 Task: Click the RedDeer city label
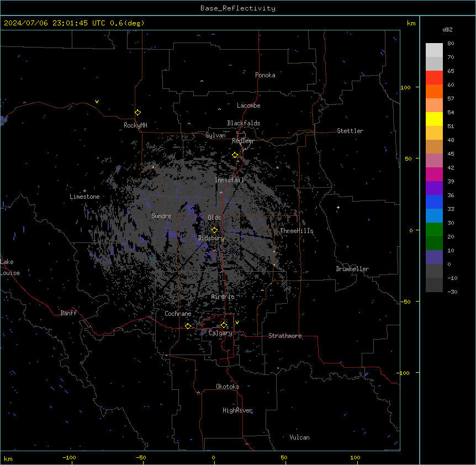(x=243, y=141)
